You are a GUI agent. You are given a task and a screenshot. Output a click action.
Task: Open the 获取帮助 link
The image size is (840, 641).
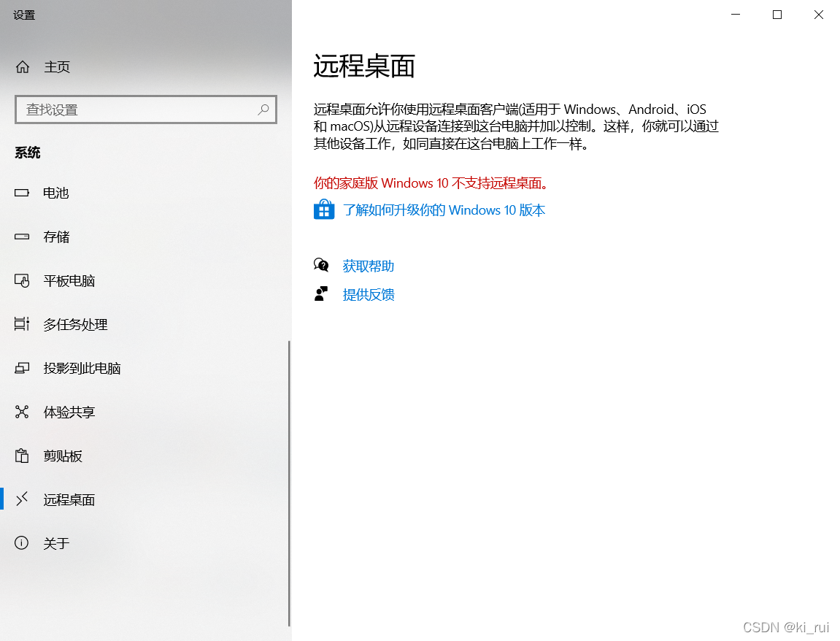click(x=369, y=266)
